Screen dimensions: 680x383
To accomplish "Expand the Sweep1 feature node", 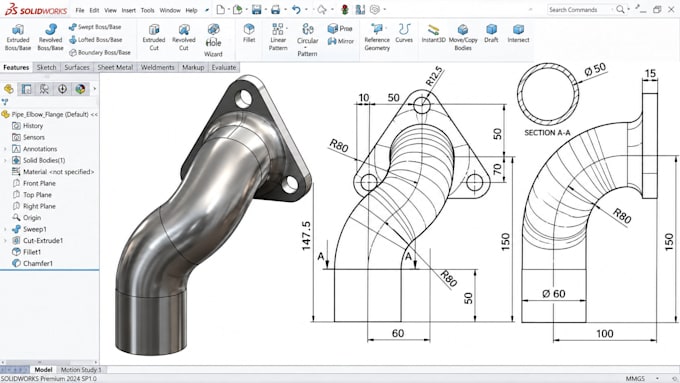I will tap(5, 229).
